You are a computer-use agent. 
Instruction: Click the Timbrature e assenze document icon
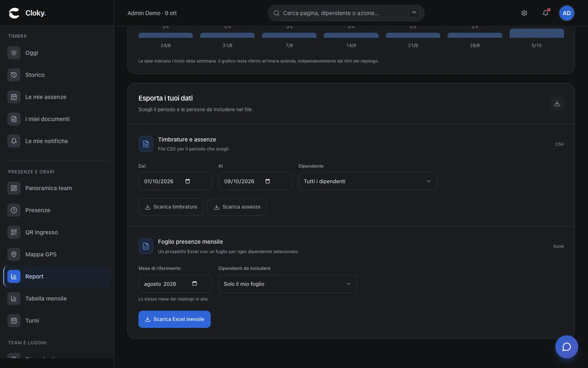coord(146,144)
